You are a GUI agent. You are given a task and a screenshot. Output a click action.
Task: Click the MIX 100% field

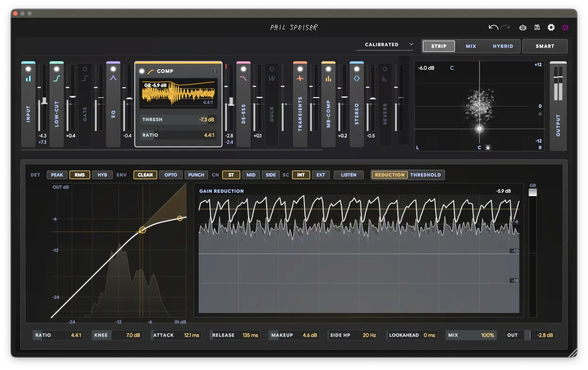[x=471, y=336]
